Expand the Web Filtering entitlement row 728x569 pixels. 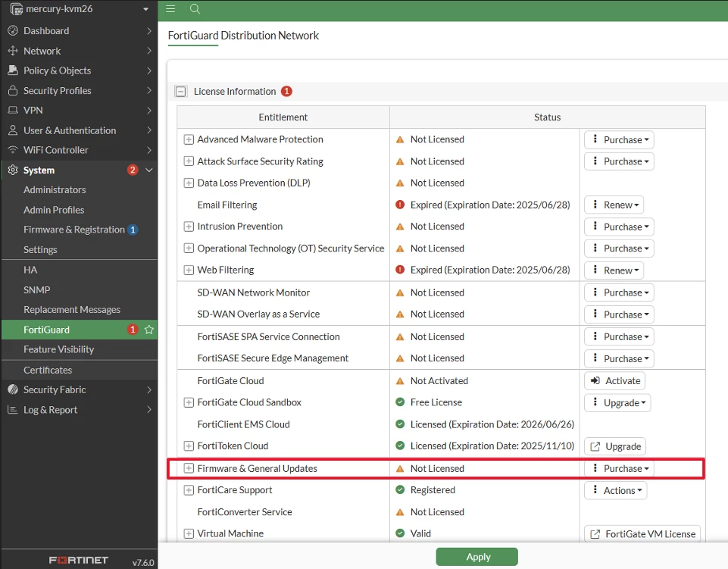[x=189, y=270]
